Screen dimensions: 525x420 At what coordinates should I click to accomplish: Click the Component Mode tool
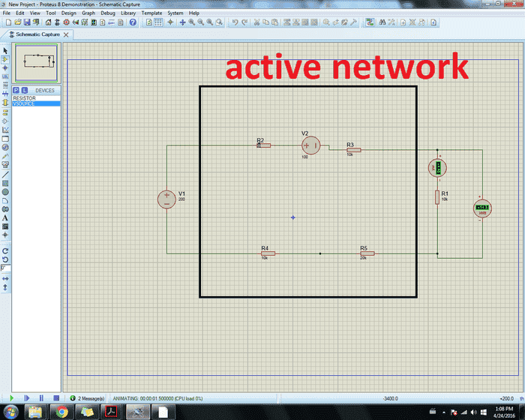tap(5, 59)
